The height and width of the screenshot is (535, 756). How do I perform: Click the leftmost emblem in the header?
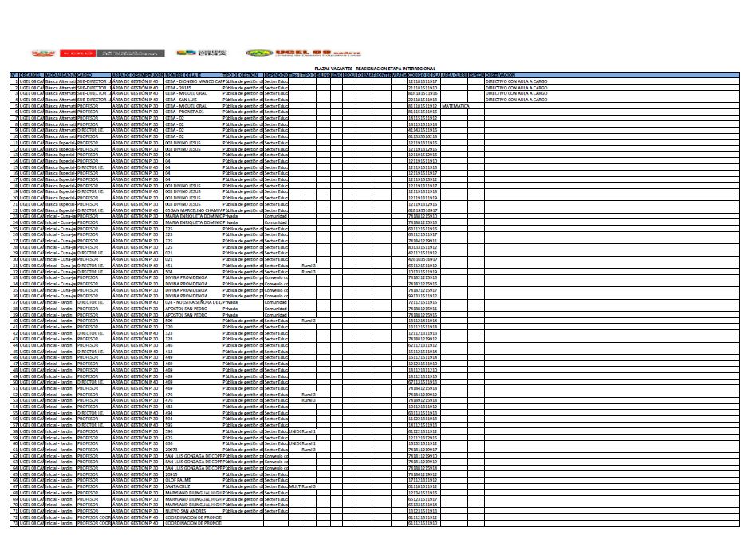pos(44,53)
